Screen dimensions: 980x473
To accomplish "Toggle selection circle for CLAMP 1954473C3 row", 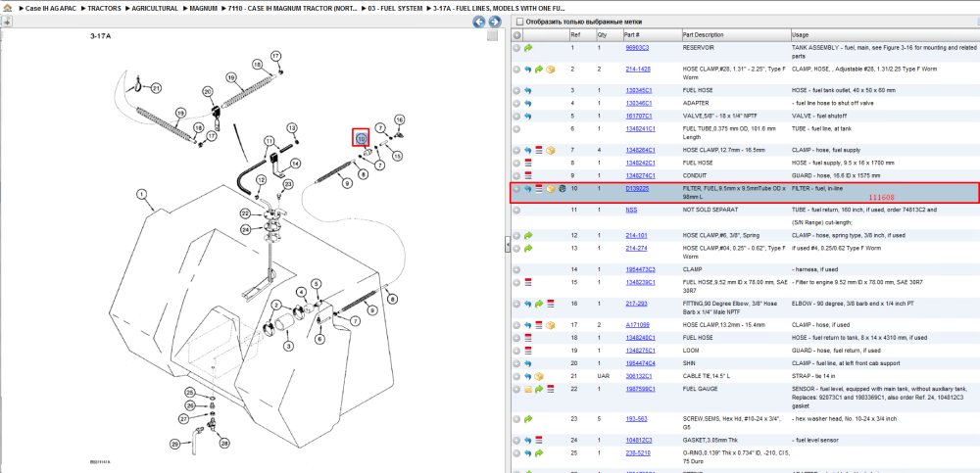I will click(x=516, y=270).
